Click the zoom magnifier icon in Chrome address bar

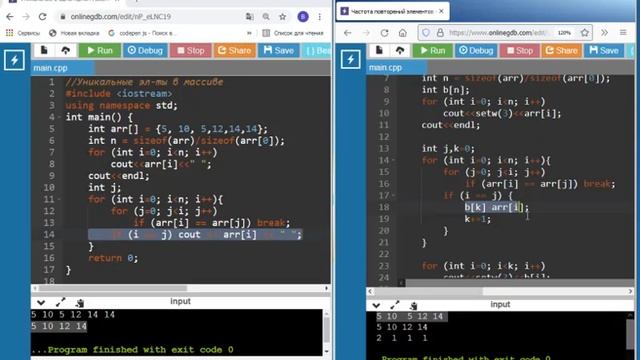coord(266,17)
